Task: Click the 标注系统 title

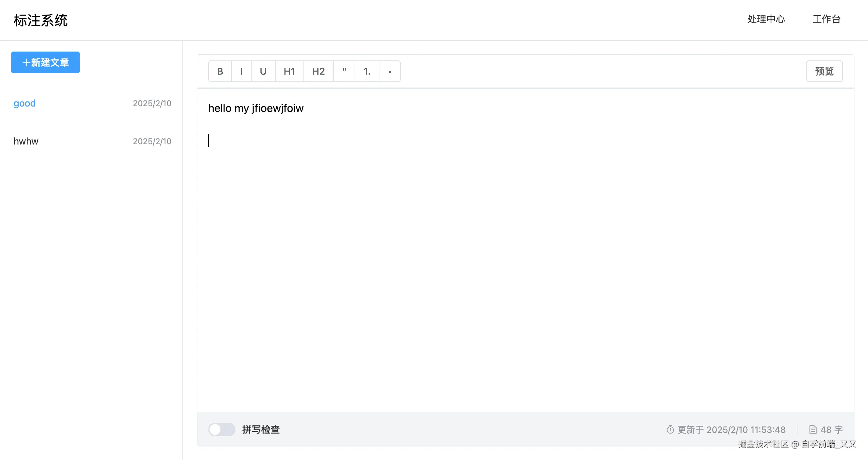Action: tap(41, 20)
